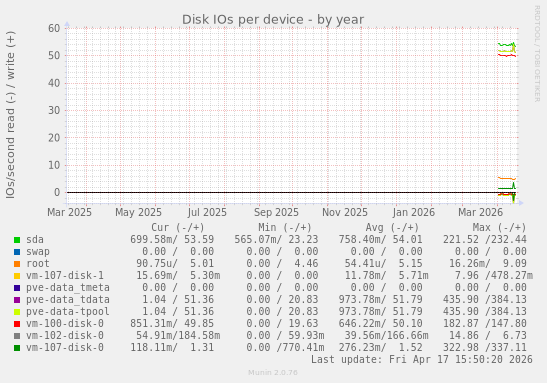Click the orange root legend swatch

[17, 264]
